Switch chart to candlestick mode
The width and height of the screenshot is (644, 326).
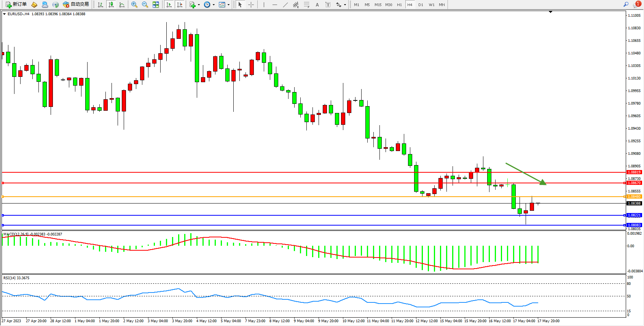point(111,5)
